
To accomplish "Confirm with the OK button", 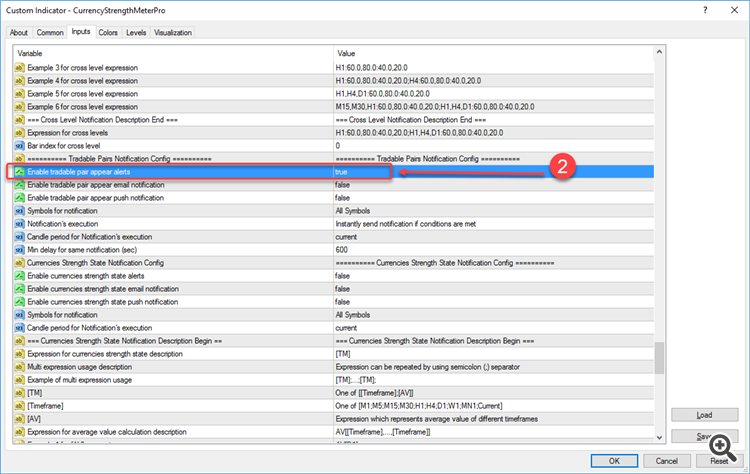I will tap(614, 461).
